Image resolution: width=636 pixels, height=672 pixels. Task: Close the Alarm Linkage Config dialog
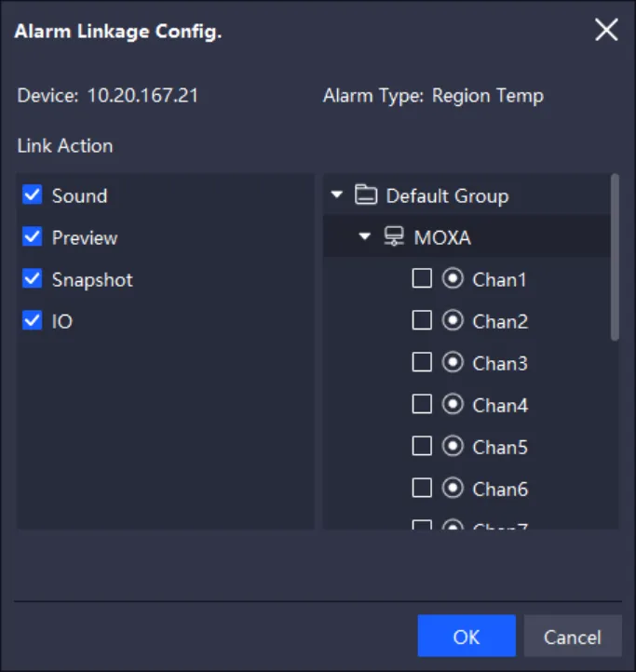point(606,31)
